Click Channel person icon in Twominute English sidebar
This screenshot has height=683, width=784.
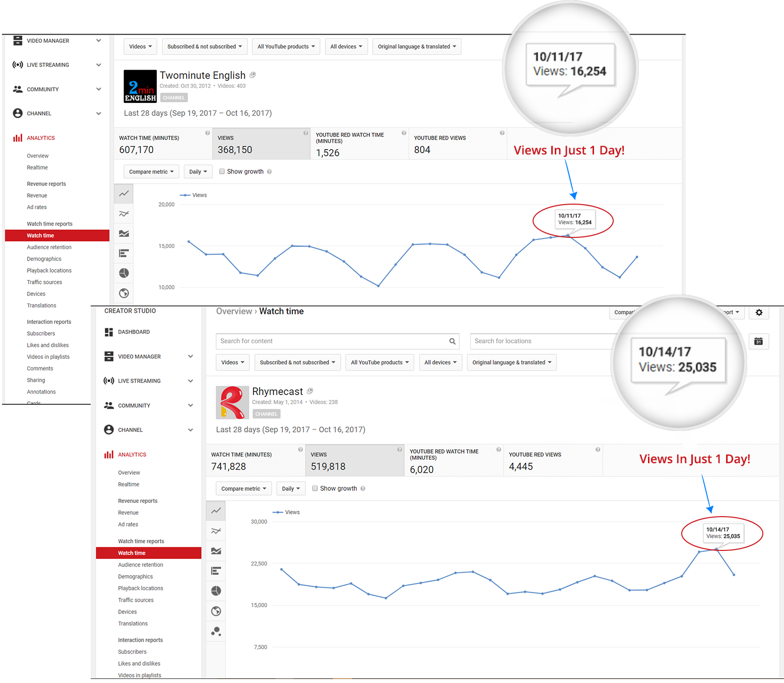(18, 113)
